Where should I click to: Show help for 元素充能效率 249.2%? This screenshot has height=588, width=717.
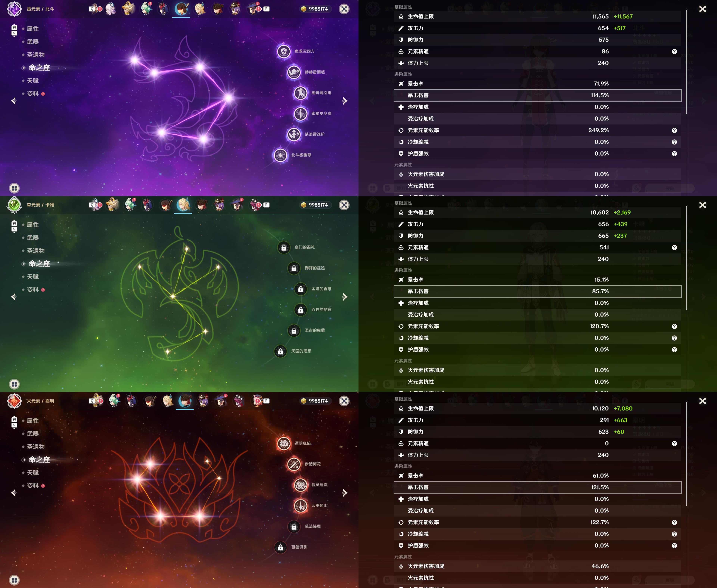[x=674, y=130]
